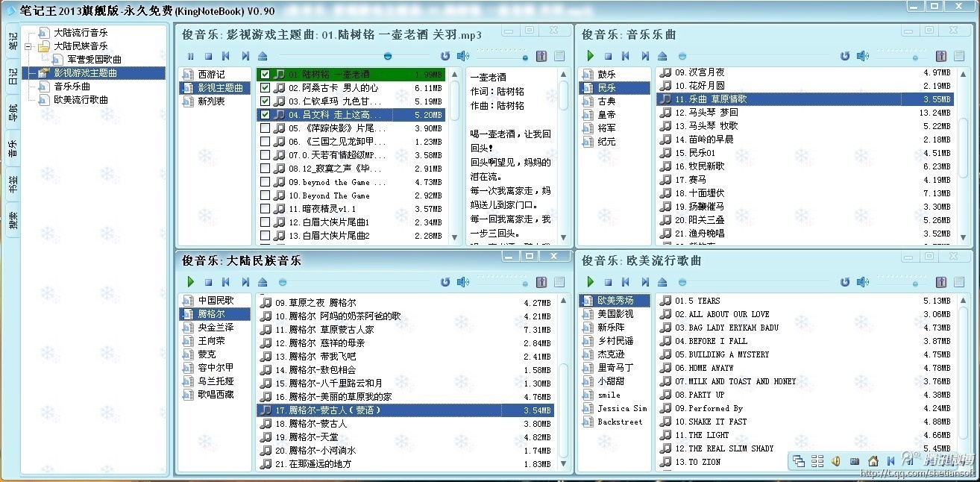This screenshot has height=482, width=980.
Task: Click the repeat icon in 音乐乐曲 player
Action: (x=845, y=56)
